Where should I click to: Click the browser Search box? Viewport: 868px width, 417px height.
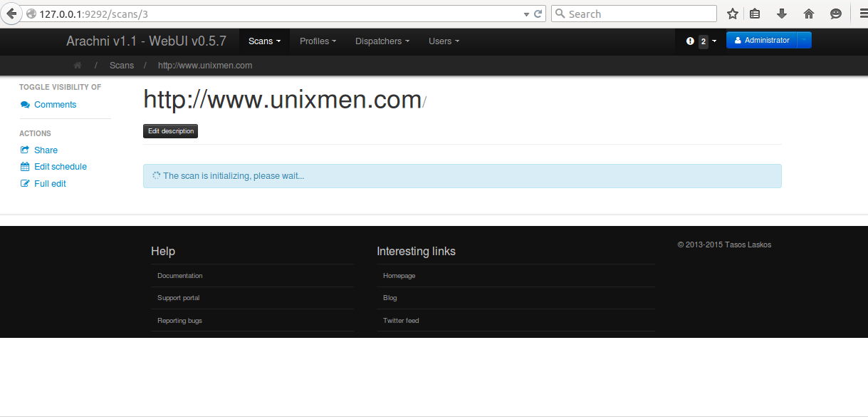[634, 14]
